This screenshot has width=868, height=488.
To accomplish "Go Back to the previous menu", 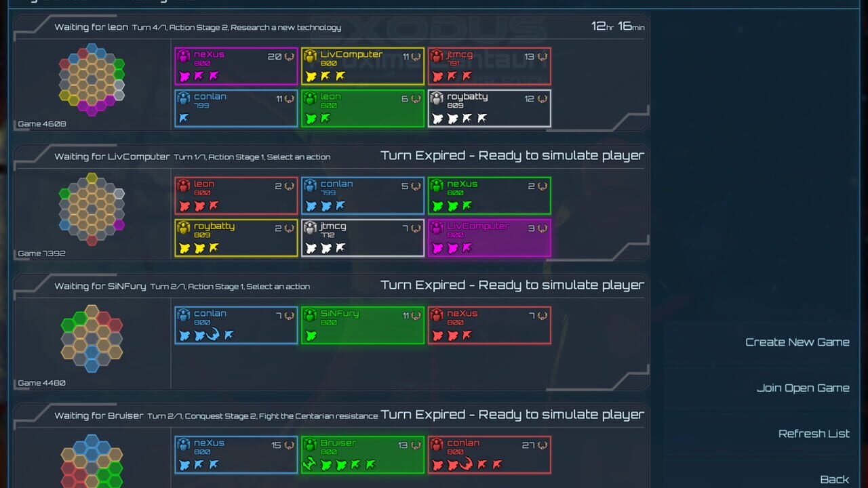I will click(x=835, y=480).
